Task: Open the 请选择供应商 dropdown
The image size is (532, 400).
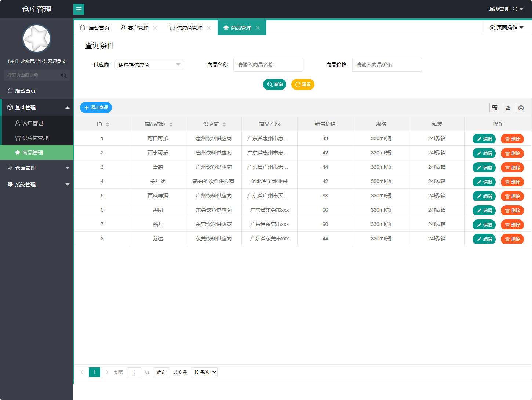Action: tap(149, 65)
